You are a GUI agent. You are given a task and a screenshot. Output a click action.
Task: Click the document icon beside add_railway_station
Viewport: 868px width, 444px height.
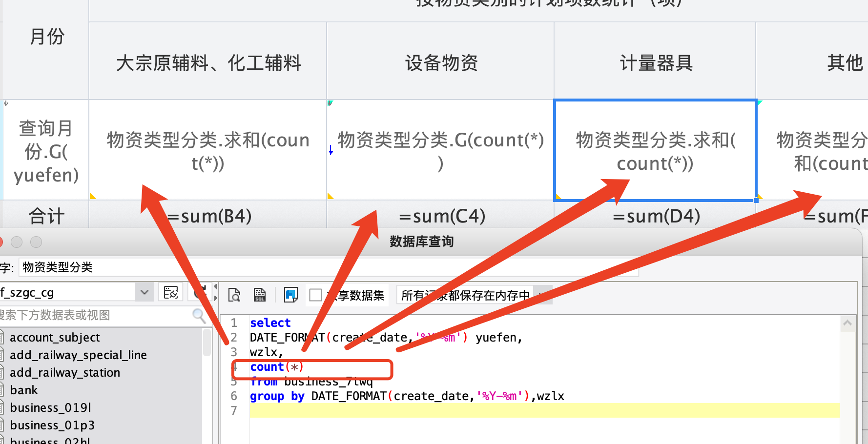click(1, 373)
